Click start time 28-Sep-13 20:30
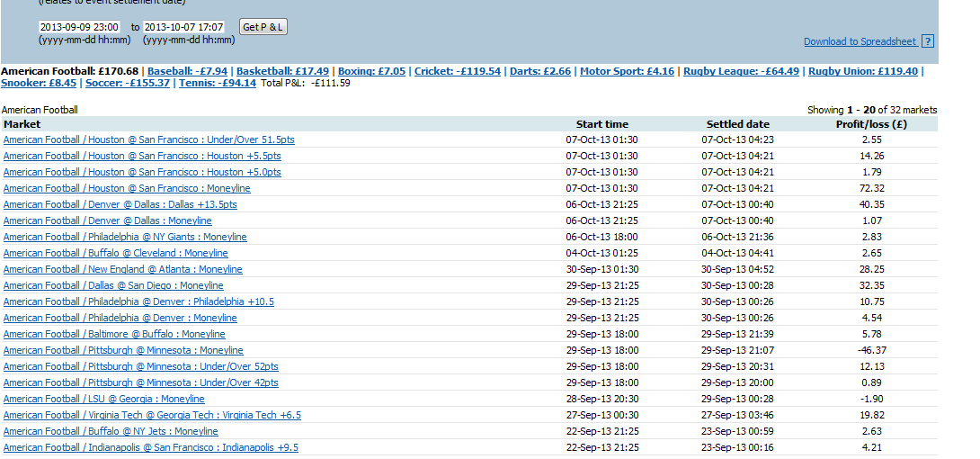Image resolution: width=980 pixels, height=459 pixels. [x=601, y=400]
